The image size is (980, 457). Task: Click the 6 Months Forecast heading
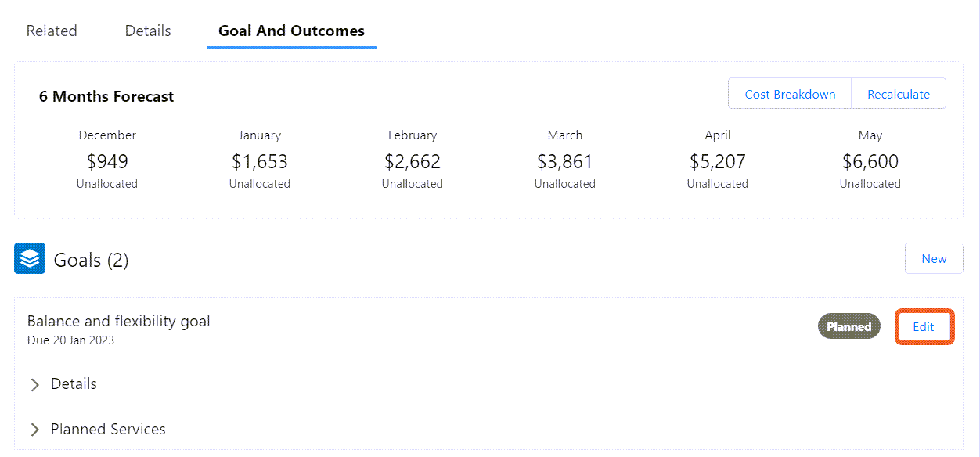106,97
